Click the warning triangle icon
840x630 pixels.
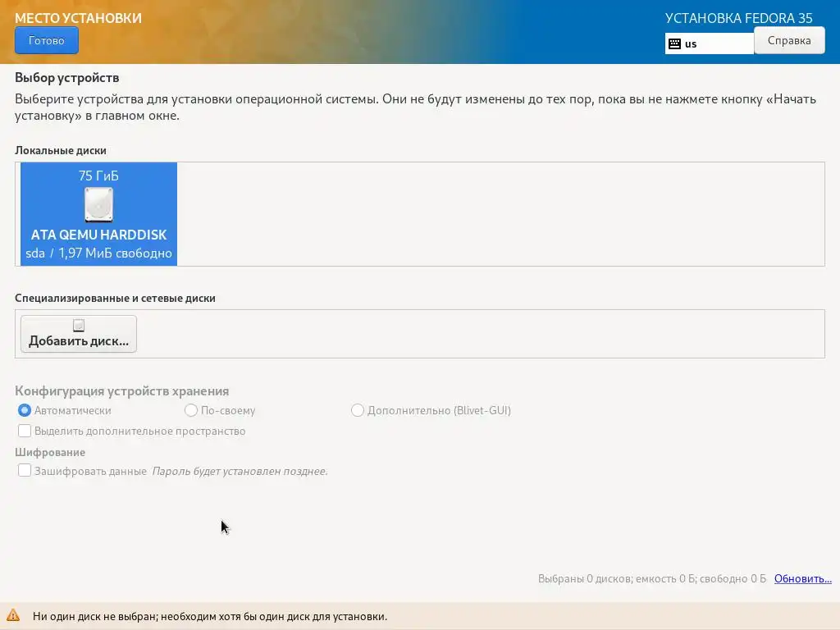tap(13, 615)
